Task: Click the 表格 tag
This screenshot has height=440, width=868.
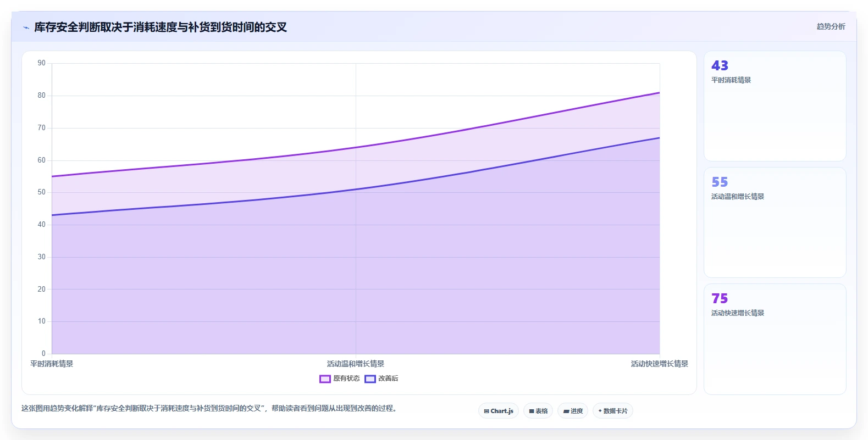Action: 538,411
